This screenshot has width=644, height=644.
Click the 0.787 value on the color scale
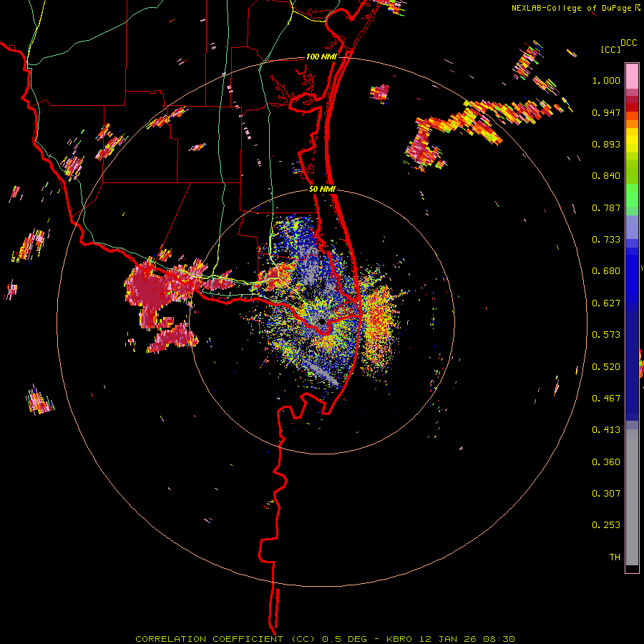606,208
